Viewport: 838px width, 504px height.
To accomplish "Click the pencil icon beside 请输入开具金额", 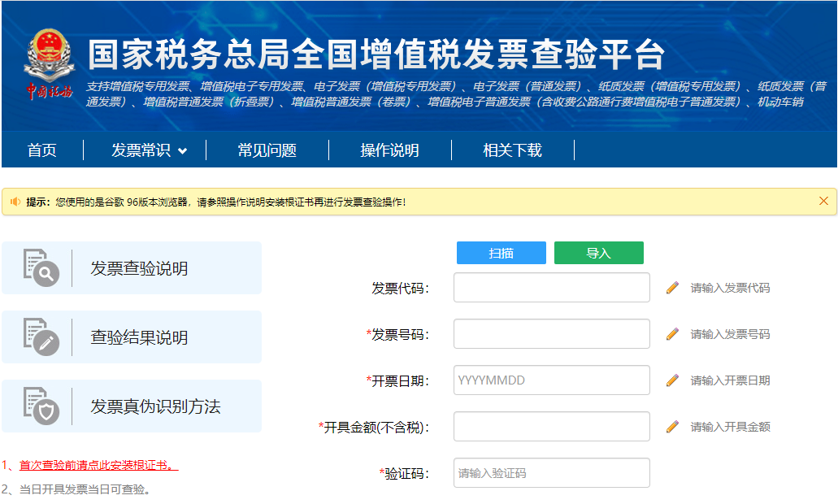I will 672,427.
